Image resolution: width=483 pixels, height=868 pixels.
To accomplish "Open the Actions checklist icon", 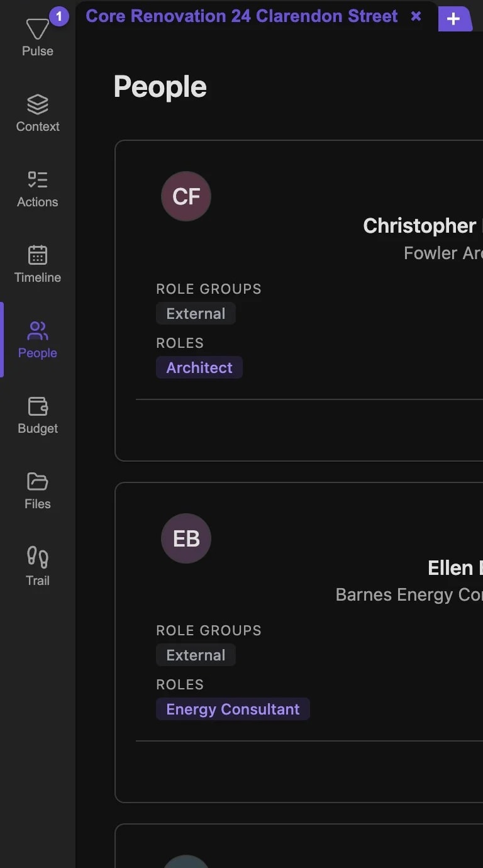I will coord(38,180).
